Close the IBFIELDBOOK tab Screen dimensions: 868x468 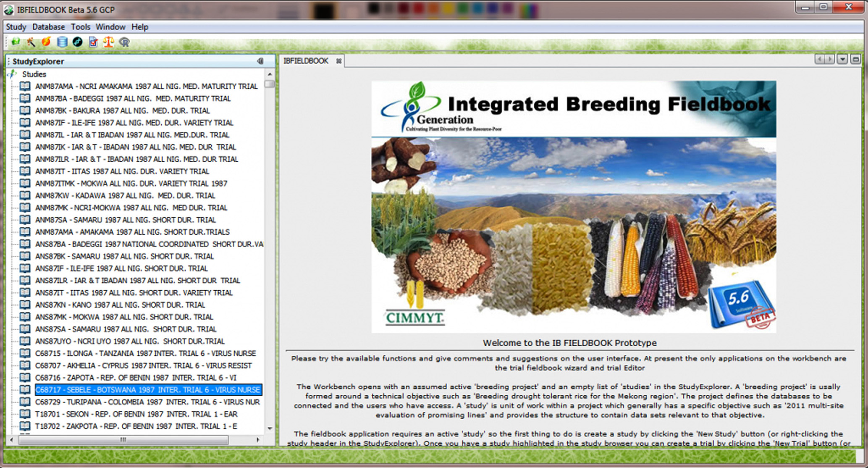tap(339, 61)
